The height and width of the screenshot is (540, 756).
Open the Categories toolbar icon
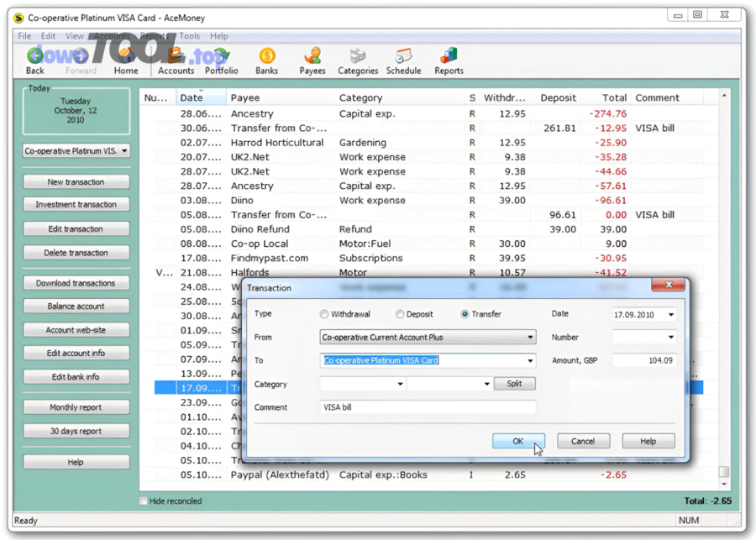pos(358,61)
